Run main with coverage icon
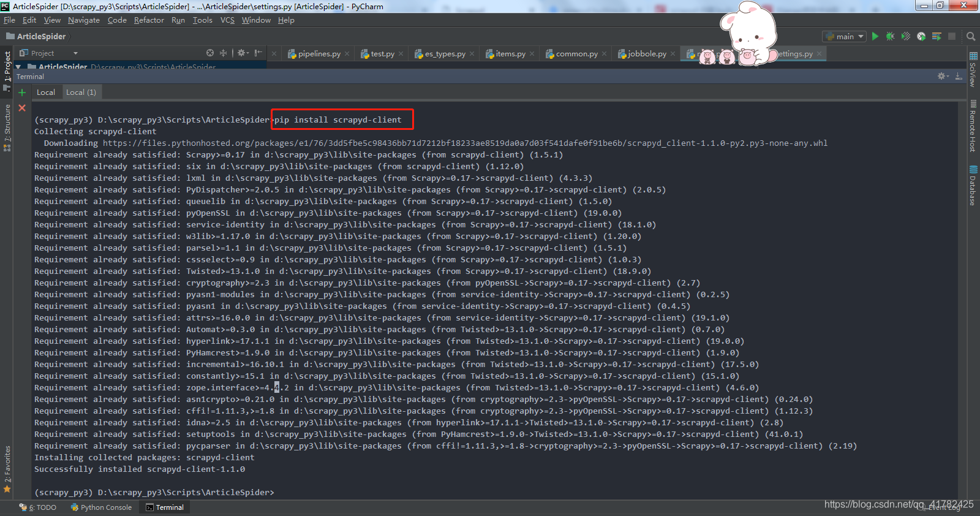The height and width of the screenshot is (516, 980). (906, 37)
